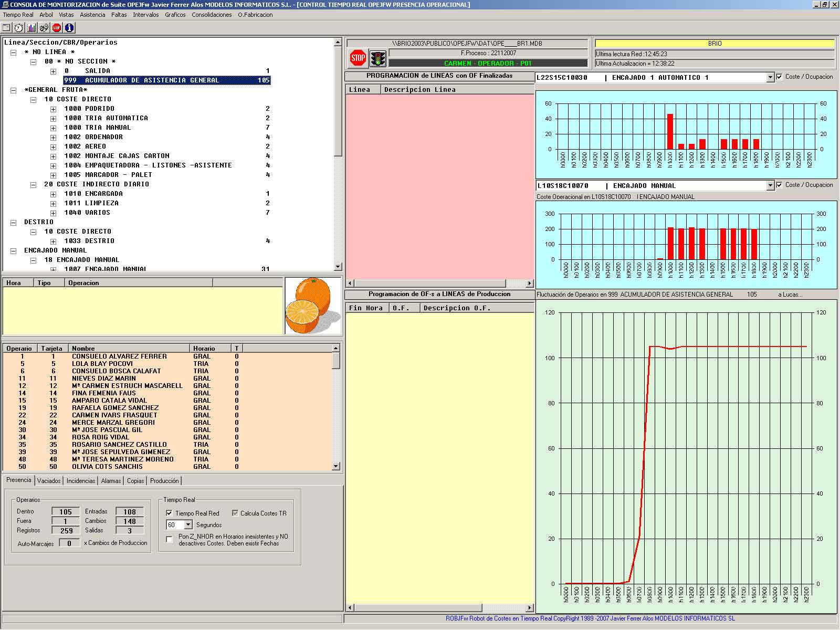Open the Asistencia menu
This screenshot has height=630, width=840.
point(92,15)
